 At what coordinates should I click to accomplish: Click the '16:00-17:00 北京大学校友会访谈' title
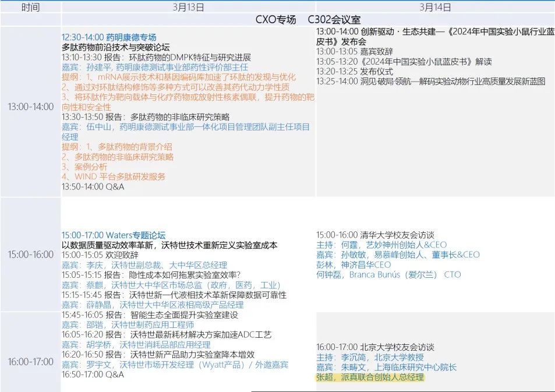(x=375, y=347)
